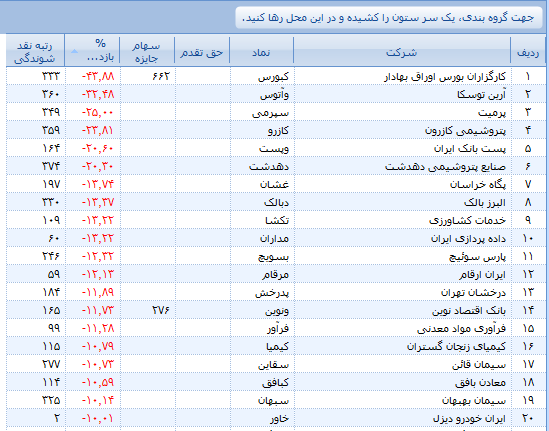Click symbol وپست
The height and width of the screenshot is (431, 549).
[274, 148]
